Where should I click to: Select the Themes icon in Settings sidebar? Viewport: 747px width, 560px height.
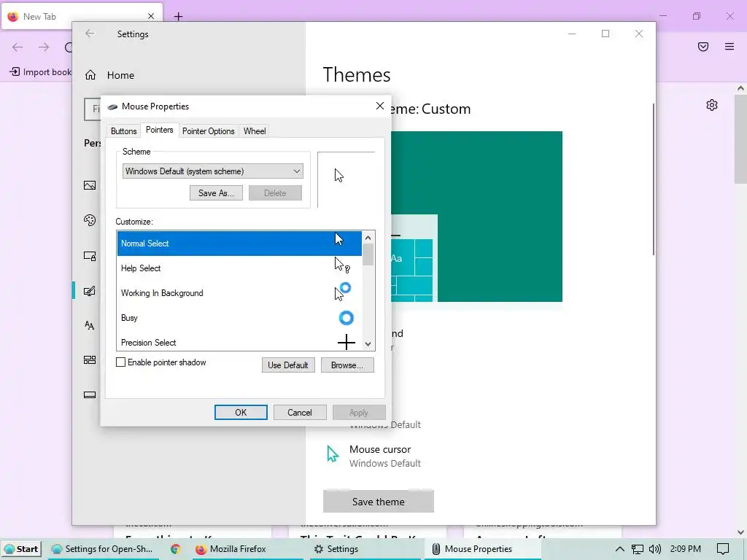90,290
